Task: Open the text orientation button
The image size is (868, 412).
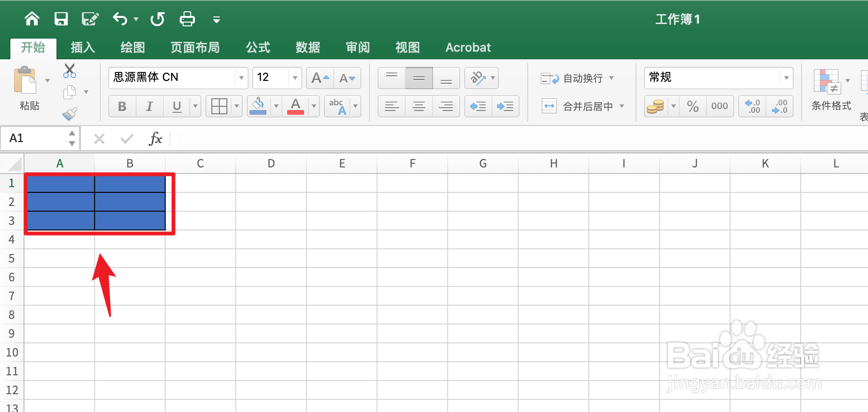Action: (482, 78)
